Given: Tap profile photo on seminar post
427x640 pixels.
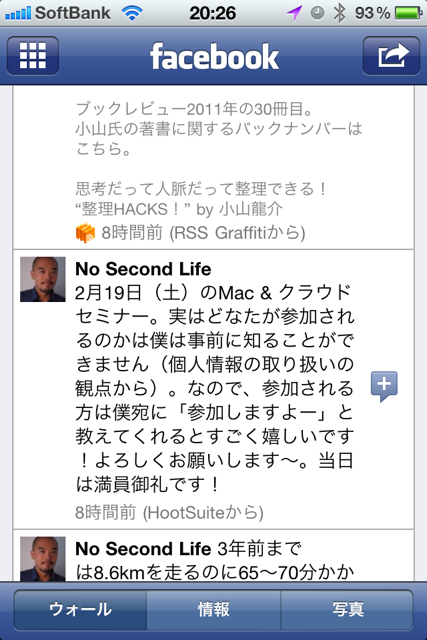Looking at the screenshot, I should pyautogui.click(x=43, y=279).
